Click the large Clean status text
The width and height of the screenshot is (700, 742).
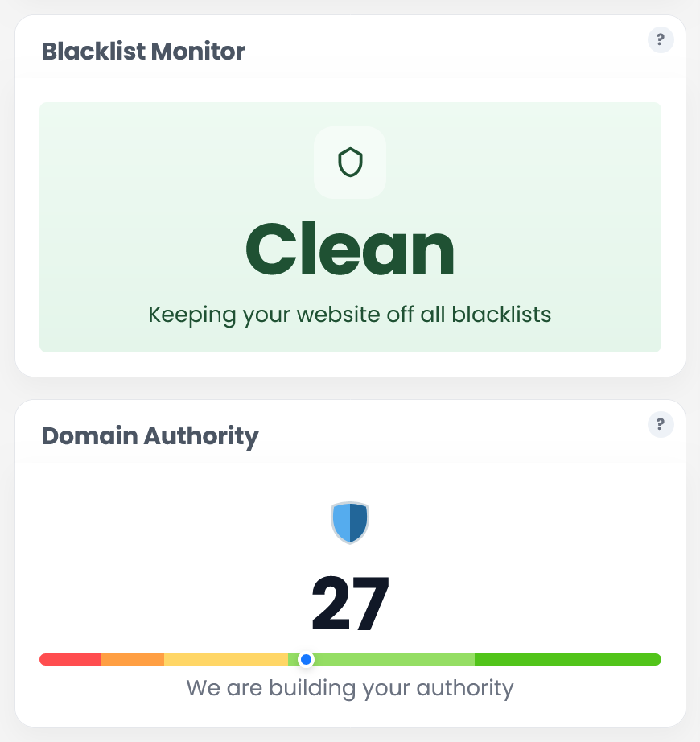pyautogui.click(x=350, y=249)
